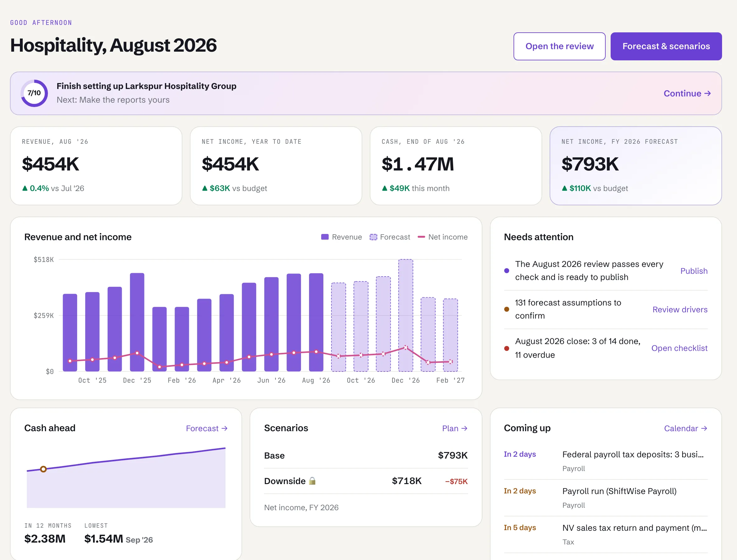Click the $1.54M lowest cash value
Screen dimensions: 737x560
point(104,539)
